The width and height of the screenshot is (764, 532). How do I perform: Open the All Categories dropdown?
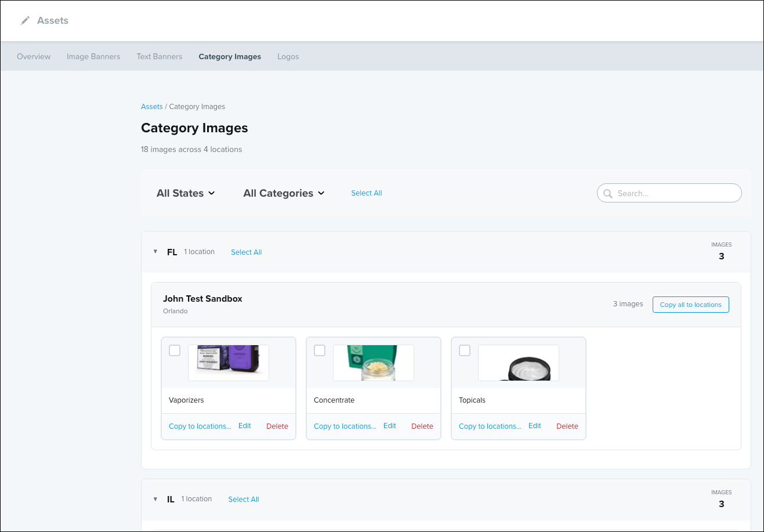click(x=284, y=193)
